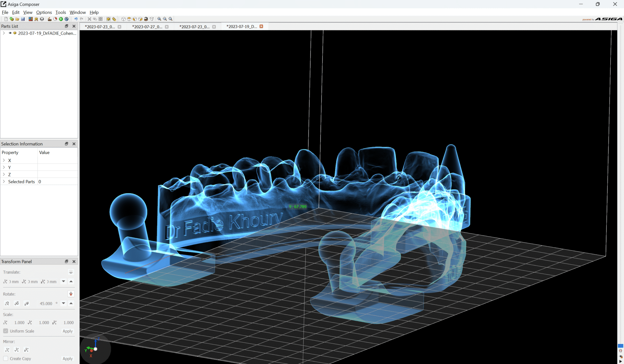
Task: Apply the mirror operation
Action: (68, 359)
